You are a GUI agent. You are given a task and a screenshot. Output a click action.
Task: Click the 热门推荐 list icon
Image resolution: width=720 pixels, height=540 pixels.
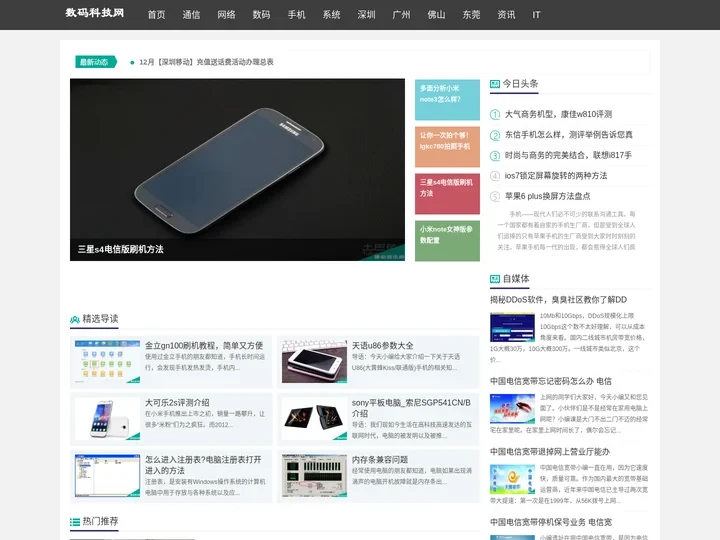click(x=75, y=522)
